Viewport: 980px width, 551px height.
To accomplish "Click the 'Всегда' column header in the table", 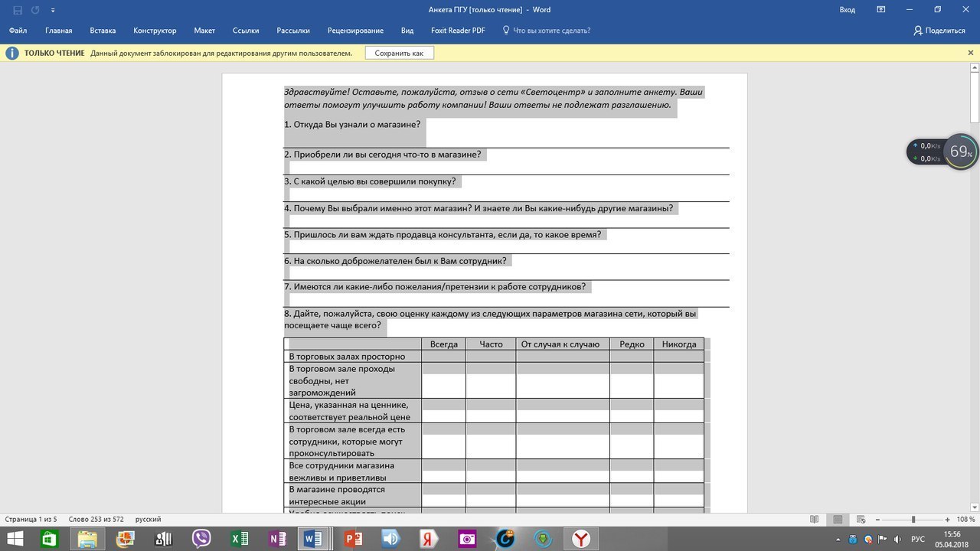I will [443, 344].
